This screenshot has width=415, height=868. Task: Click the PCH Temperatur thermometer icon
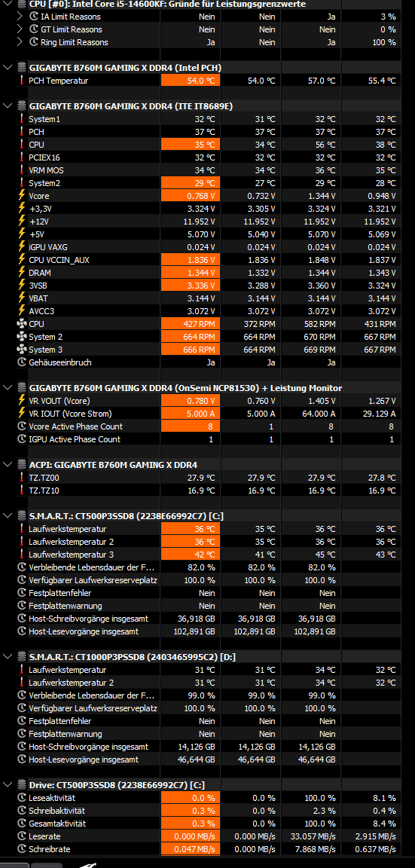coord(22,81)
